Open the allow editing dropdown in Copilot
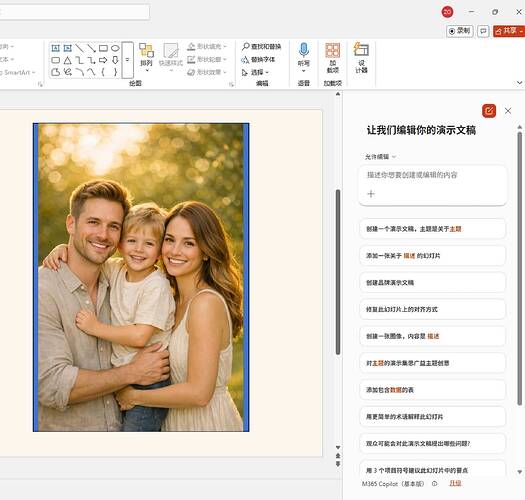This screenshot has height=500, width=525. click(x=380, y=157)
